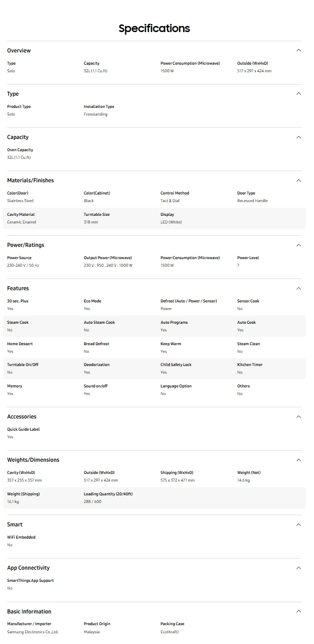Collapse the Weights/Dimensions section chevron
The image size is (314, 644).
pyautogui.click(x=299, y=460)
